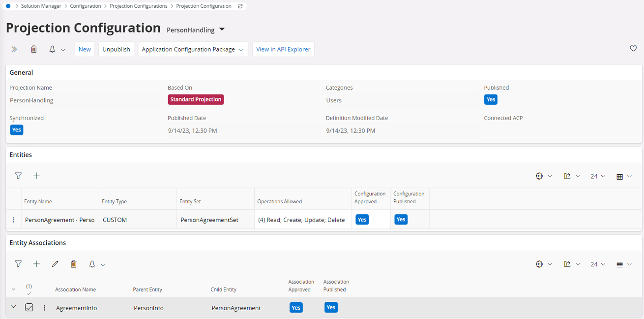Image resolution: width=644 pixels, height=319 pixels.
Task: Open Entities page size 24 dropdown
Action: 598,176
